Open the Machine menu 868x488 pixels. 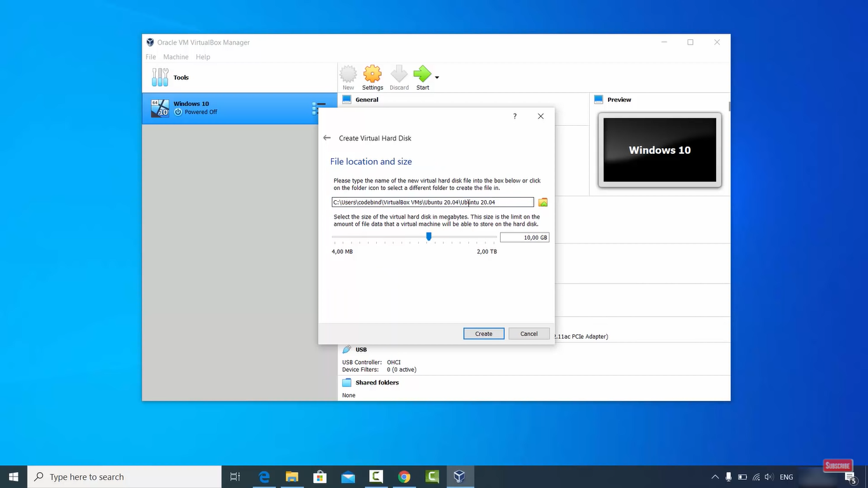point(176,57)
